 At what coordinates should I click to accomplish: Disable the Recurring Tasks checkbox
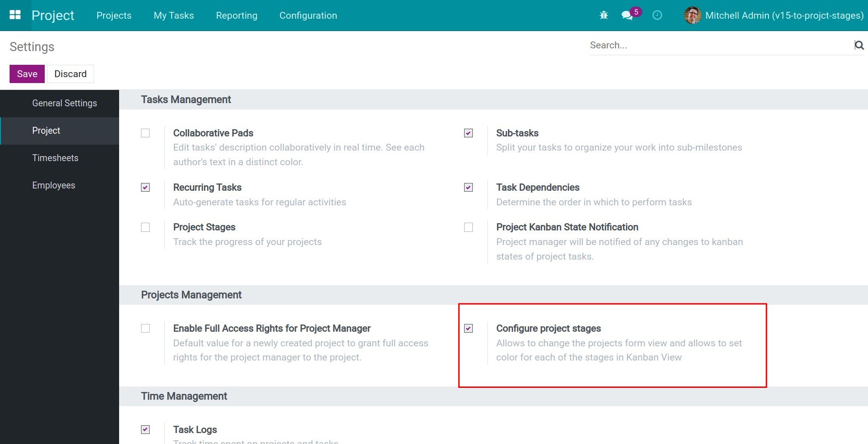(x=146, y=188)
